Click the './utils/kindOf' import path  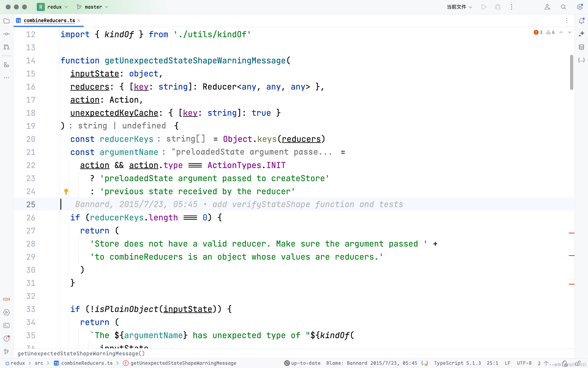212,35
